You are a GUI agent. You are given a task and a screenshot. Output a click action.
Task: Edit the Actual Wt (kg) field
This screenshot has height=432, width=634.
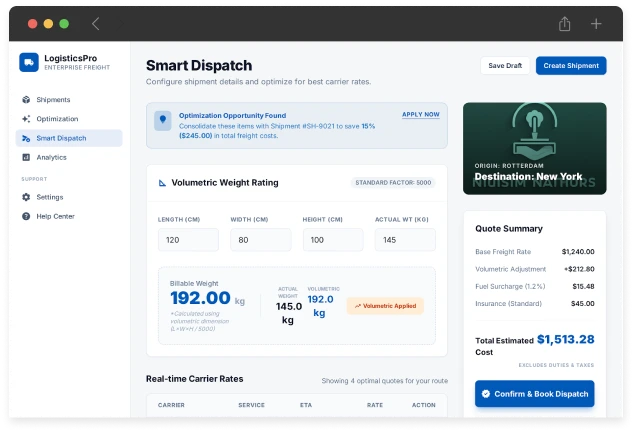[405, 240]
